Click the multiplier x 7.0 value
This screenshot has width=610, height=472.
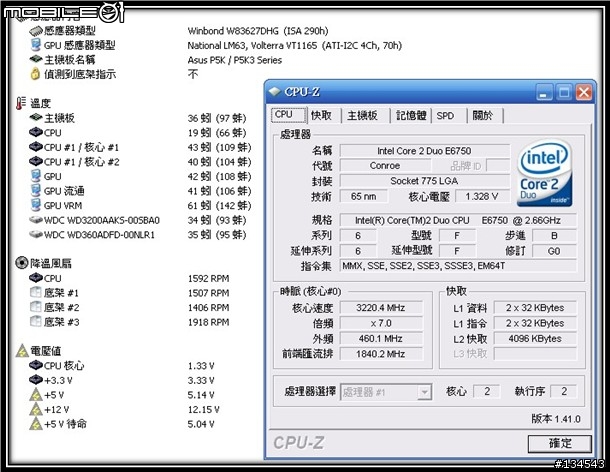pyautogui.click(x=381, y=323)
